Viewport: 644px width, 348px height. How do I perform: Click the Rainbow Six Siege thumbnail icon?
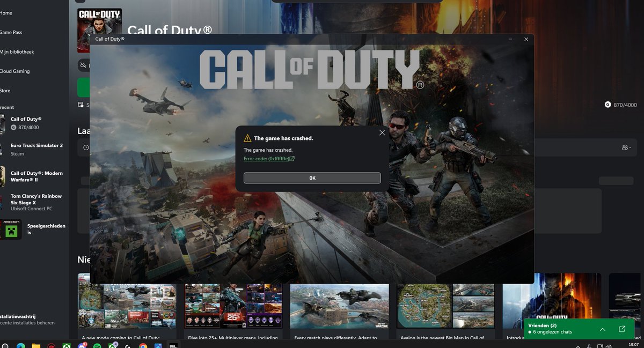tap(2, 202)
